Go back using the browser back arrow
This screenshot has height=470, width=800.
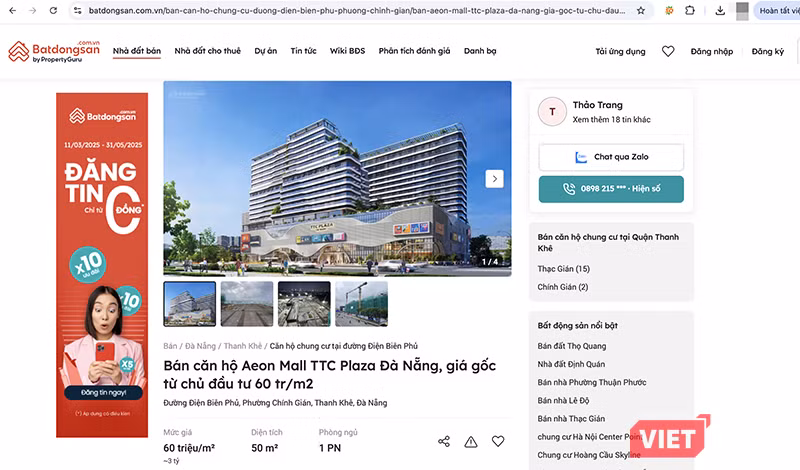pos(12,10)
